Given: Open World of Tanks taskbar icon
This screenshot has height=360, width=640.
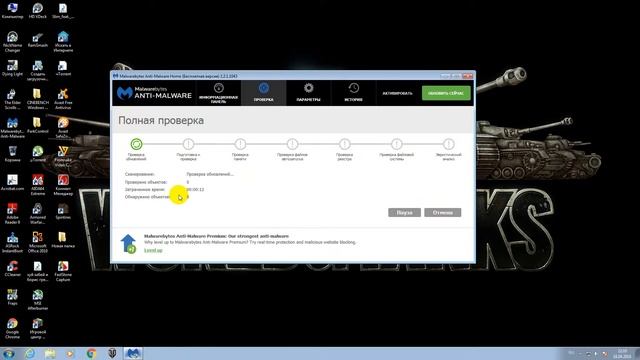Looking at the screenshot, I should point(112,353).
